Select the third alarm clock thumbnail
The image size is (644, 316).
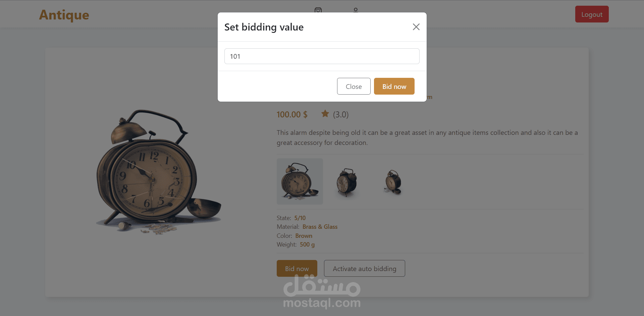(x=393, y=182)
